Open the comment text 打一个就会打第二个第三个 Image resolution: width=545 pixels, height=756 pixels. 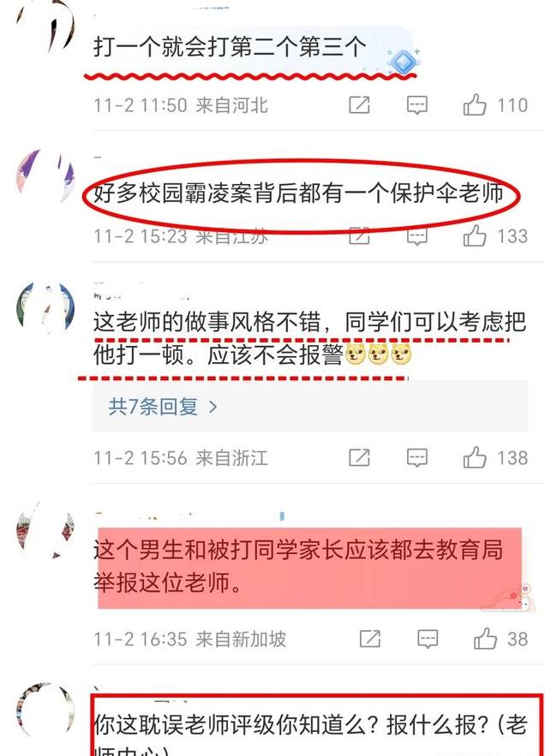230,47
